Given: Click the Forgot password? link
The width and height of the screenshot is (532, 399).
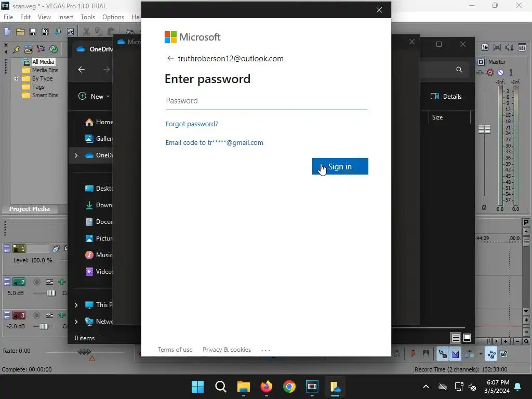Looking at the screenshot, I should pyautogui.click(x=192, y=124).
